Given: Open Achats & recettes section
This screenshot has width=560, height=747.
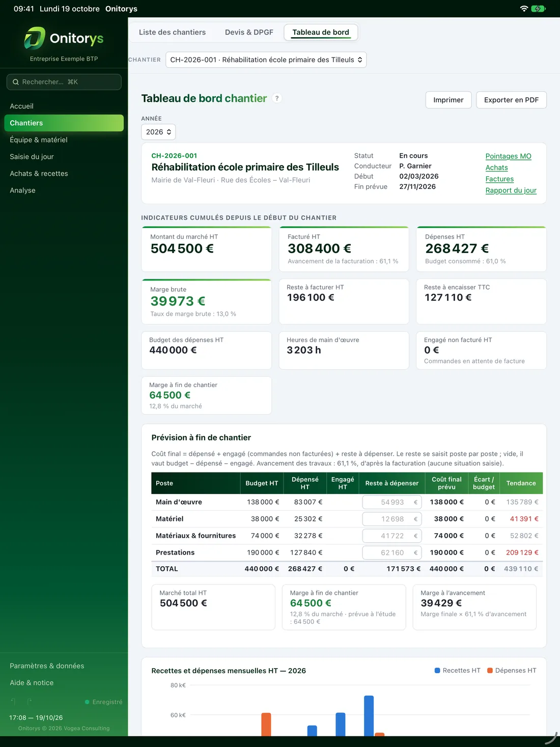Looking at the screenshot, I should pos(64,174).
